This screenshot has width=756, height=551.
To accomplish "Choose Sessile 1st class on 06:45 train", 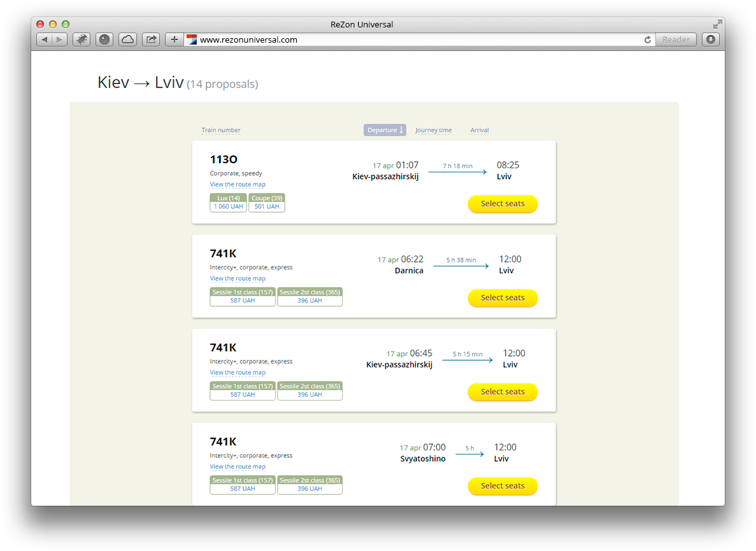I will pyautogui.click(x=243, y=390).
